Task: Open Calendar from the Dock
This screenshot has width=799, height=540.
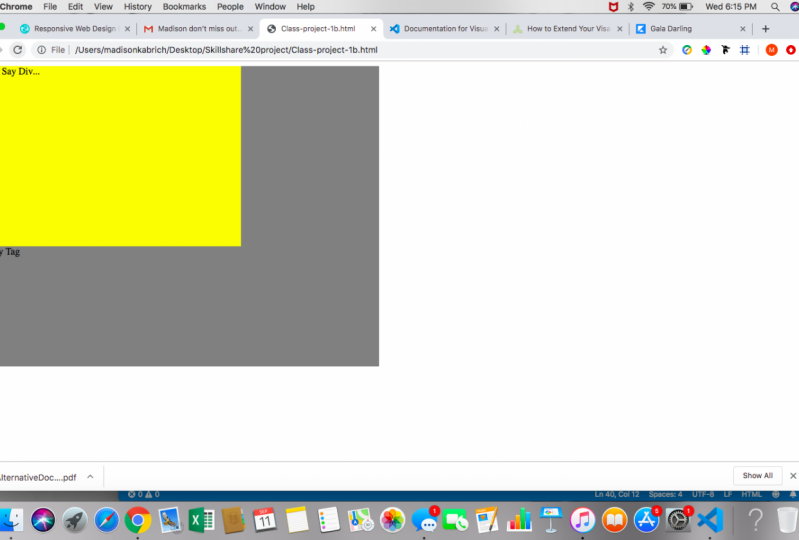Action: click(265, 520)
